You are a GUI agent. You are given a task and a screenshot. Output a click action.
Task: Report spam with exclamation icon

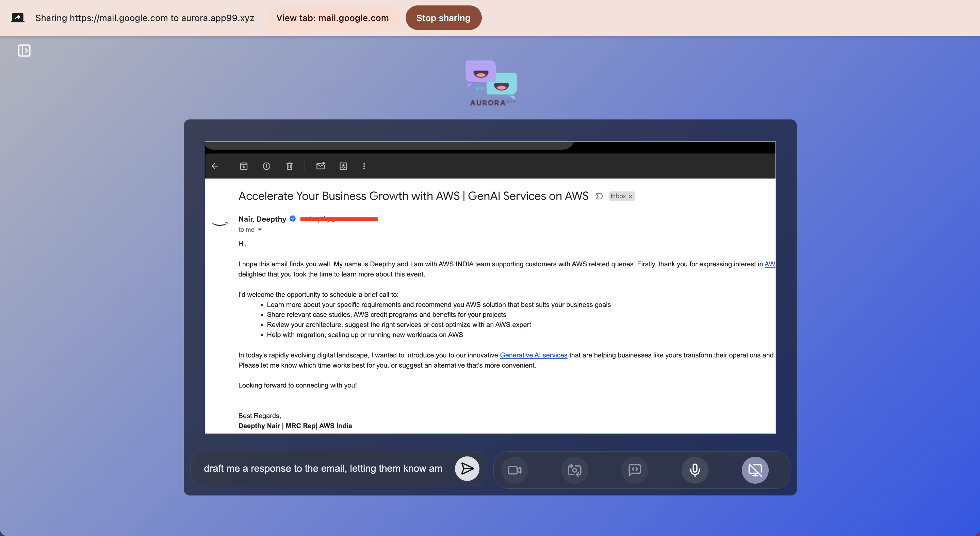pyautogui.click(x=266, y=166)
